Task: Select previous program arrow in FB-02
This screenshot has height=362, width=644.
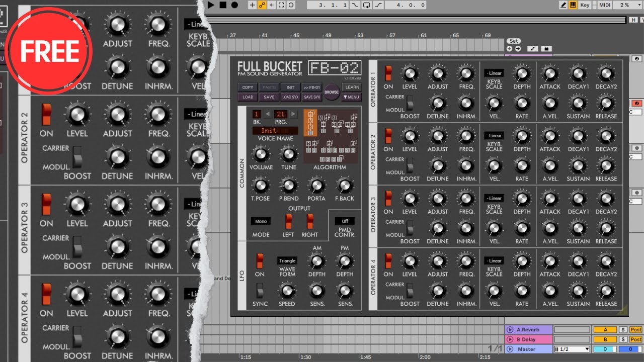Action: [x=268, y=114]
